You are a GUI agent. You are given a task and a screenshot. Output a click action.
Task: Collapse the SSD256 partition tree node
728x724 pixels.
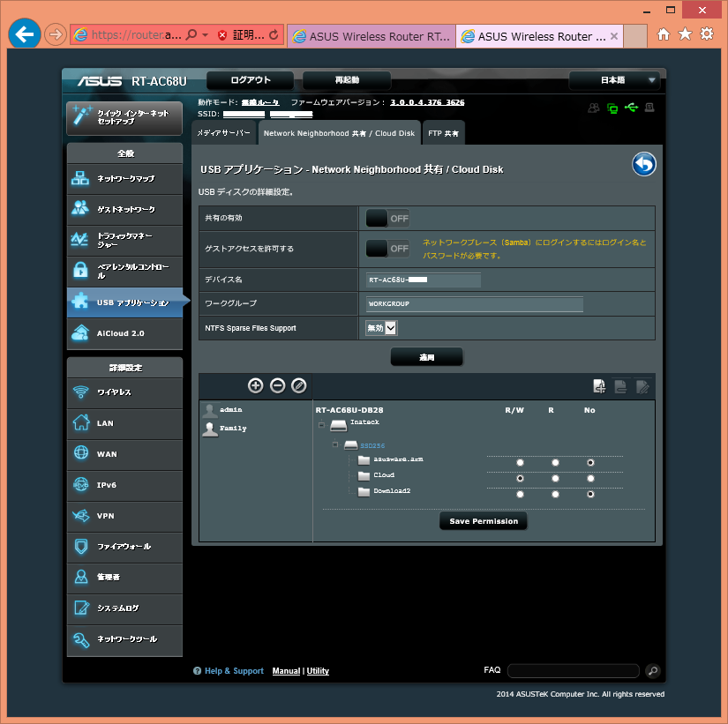click(x=335, y=444)
